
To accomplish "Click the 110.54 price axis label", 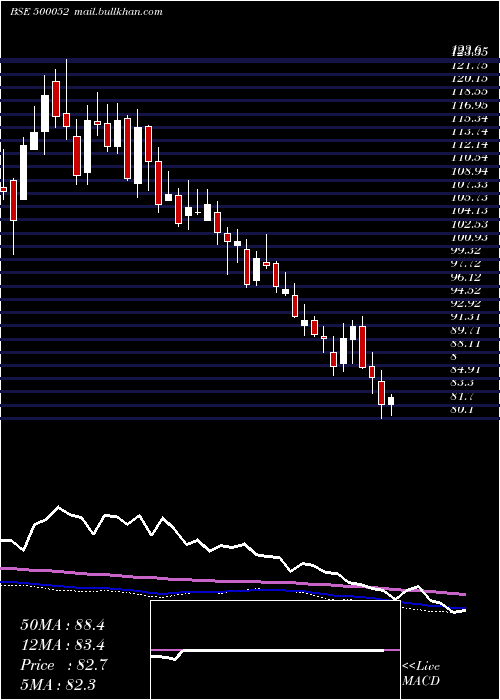I will pos(468,158).
